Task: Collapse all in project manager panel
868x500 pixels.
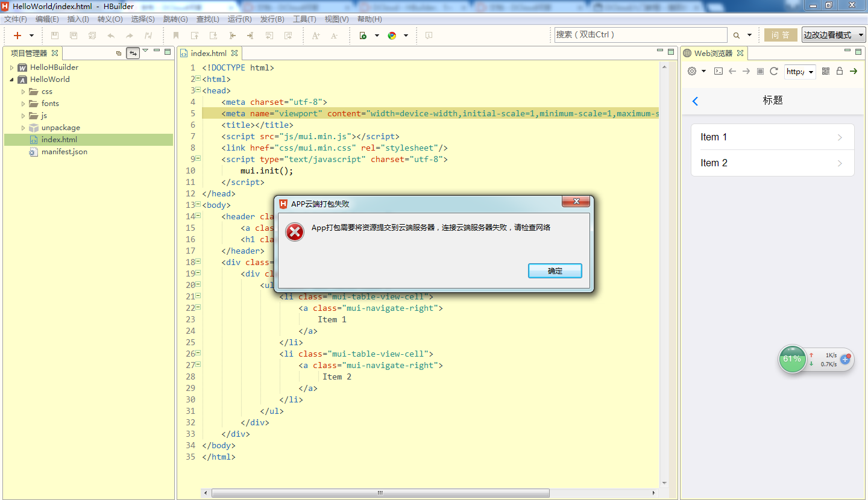Action: pos(119,53)
